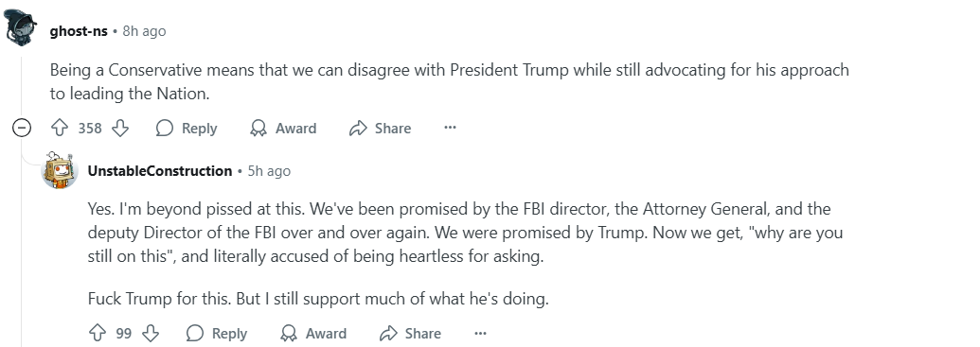Image resolution: width=980 pixels, height=347 pixels.
Task: Click the 5h ago timestamp
Action: 269,171
